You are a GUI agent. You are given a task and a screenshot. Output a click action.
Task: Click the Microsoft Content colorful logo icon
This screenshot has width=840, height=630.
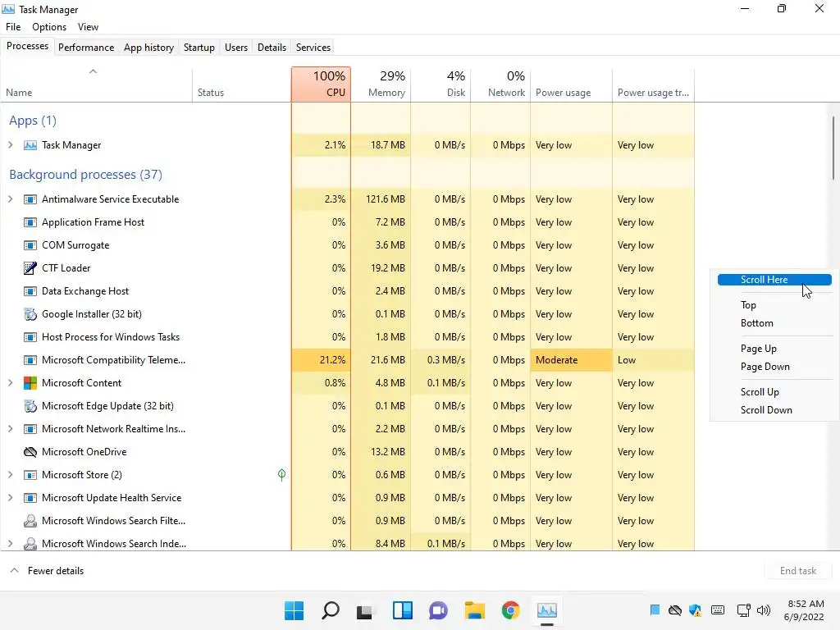(x=30, y=383)
